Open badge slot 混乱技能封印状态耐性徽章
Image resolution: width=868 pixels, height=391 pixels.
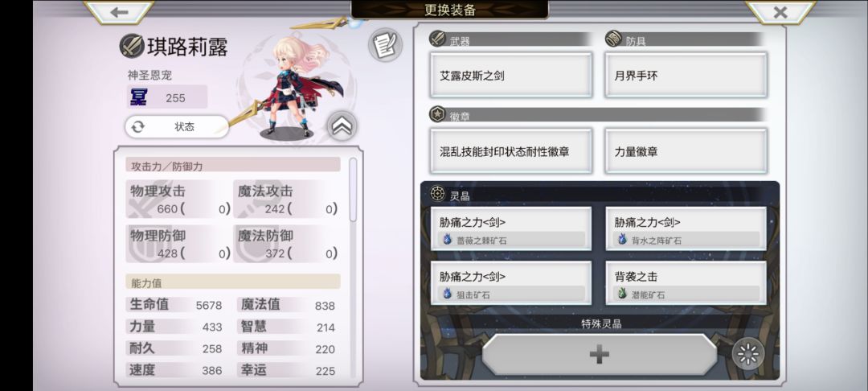tap(511, 150)
